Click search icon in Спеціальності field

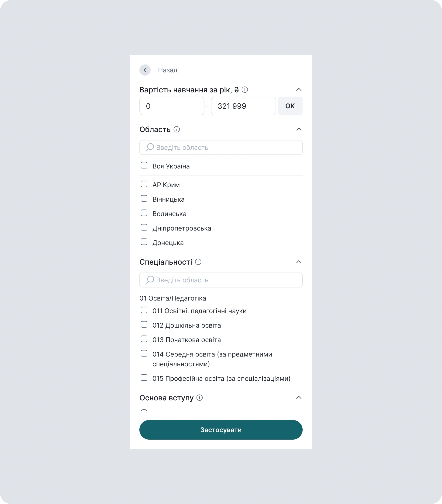[150, 280]
